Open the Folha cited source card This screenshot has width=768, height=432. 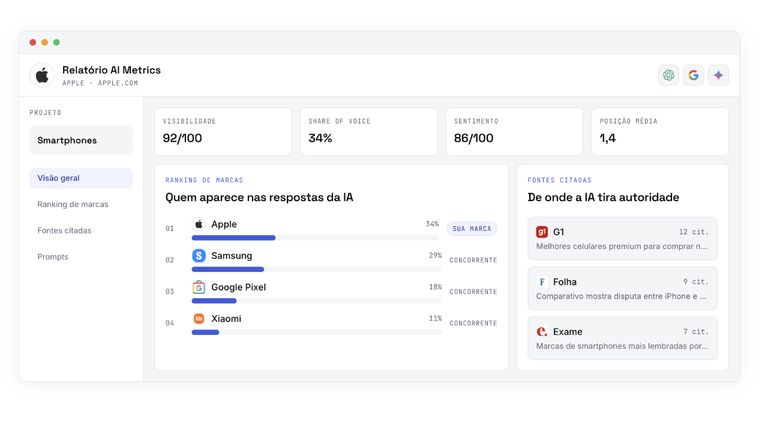pos(623,288)
